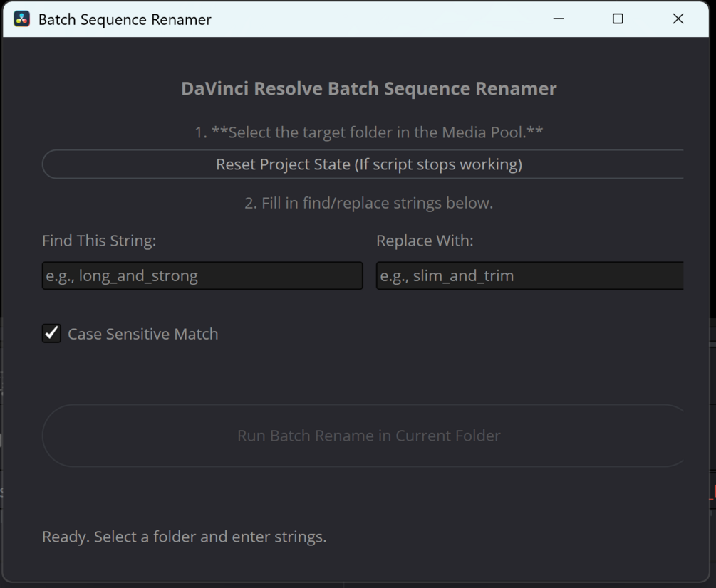Screen dimensions: 716x588
Task: Click the "Batch Sequence Renamer" window title text
Action: [125, 19]
